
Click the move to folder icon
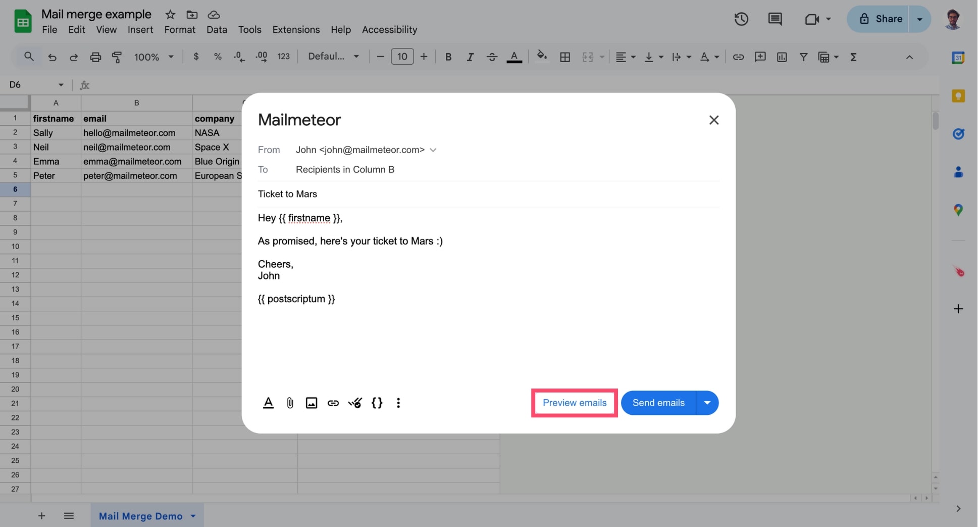[192, 14]
